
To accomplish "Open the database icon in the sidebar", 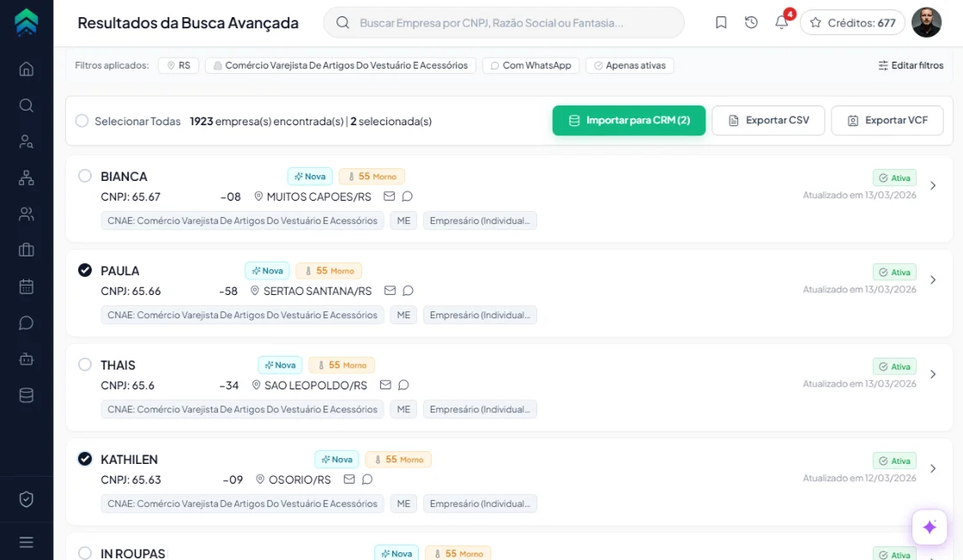I will tap(26, 394).
